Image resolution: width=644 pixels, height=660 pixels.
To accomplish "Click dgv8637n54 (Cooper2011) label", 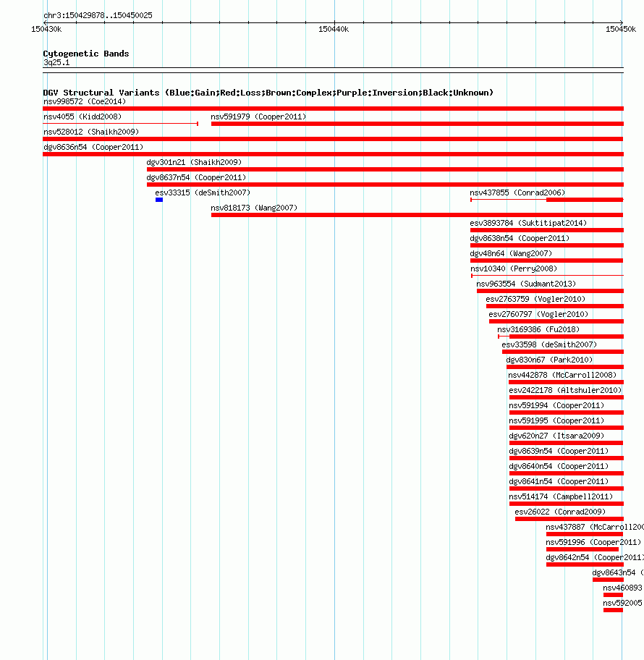I will 196,177.
